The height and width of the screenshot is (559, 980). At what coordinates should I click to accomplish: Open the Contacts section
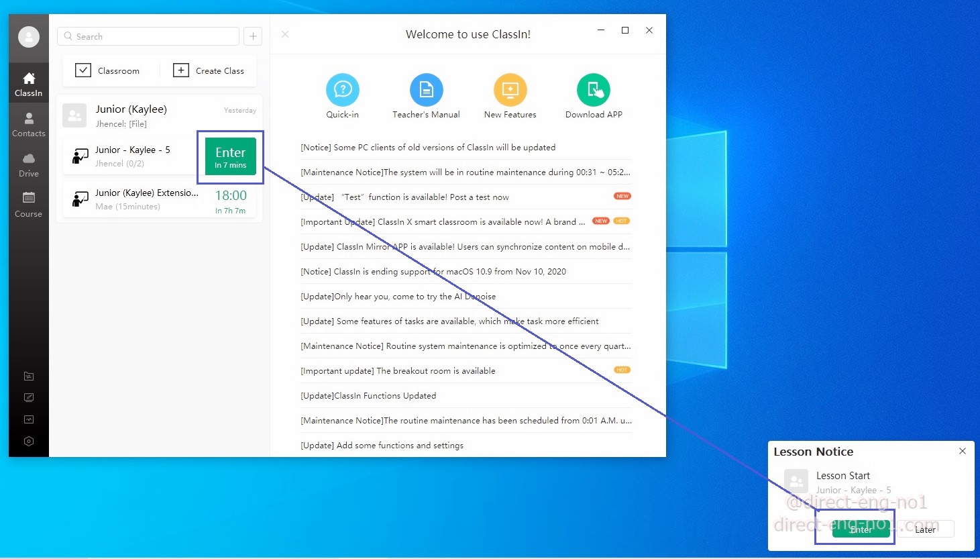(x=29, y=125)
